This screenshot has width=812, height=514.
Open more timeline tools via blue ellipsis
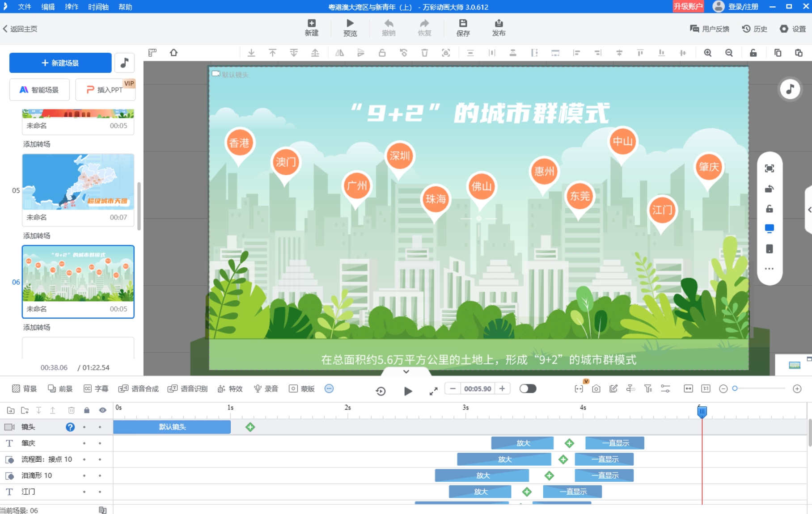(329, 388)
